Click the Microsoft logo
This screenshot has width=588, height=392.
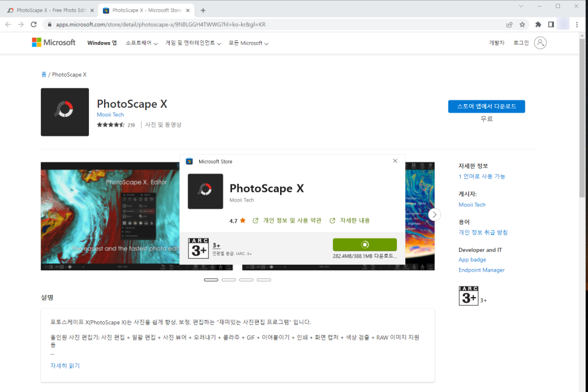coord(54,43)
